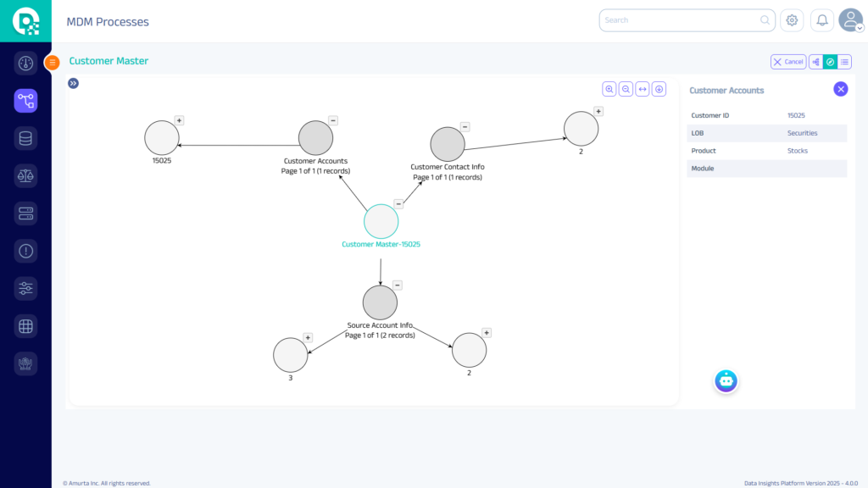This screenshot has height=488, width=868.
Task: Switch to the list view
Action: 844,62
